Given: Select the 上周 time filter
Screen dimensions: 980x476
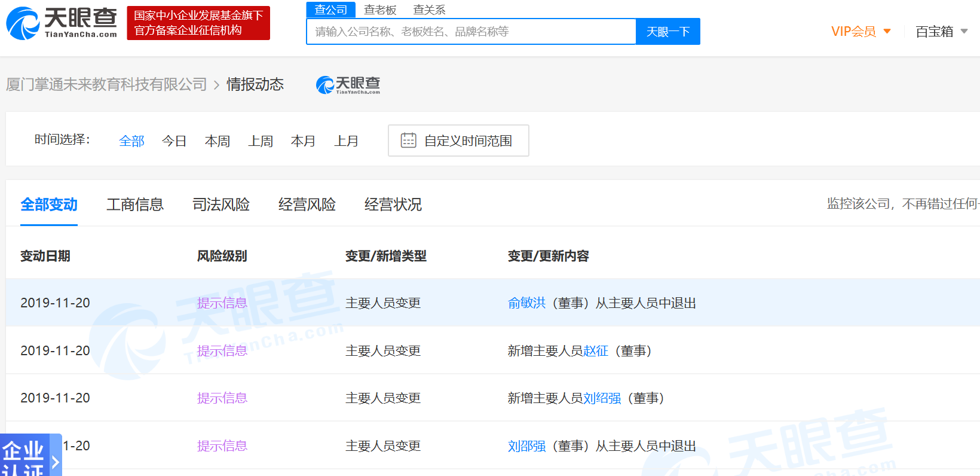Looking at the screenshot, I should tap(261, 141).
